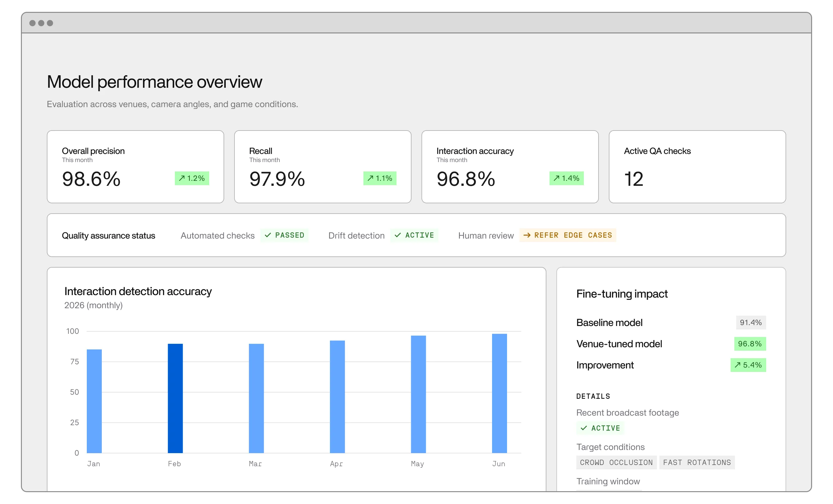Expand the DETAILS section
Viewport: 833px width, 504px height.
[593, 396]
